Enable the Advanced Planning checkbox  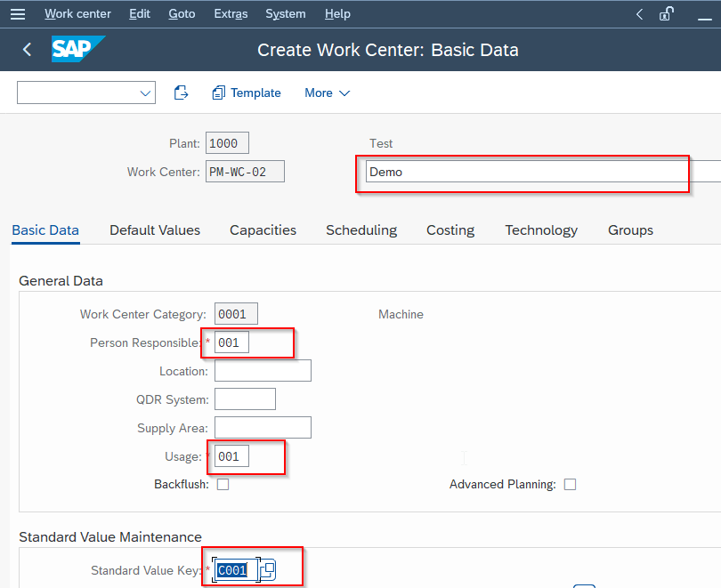(569, 484)
